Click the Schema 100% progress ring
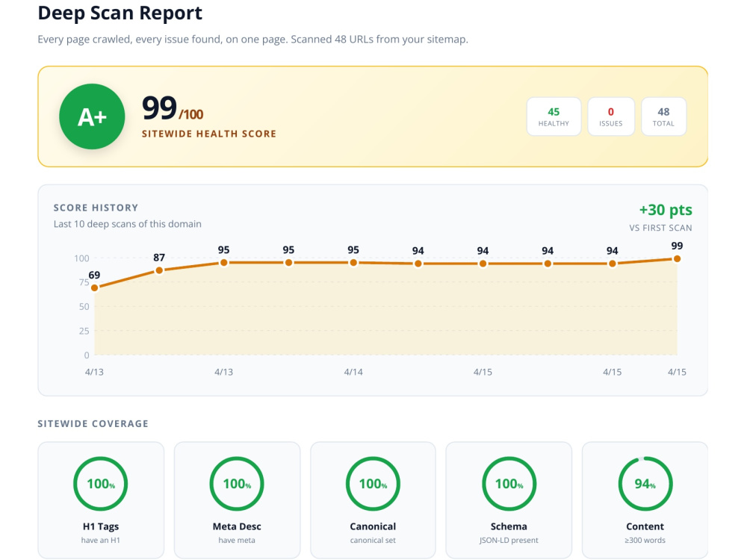747x560 pixels. click(x=509, y=484)
